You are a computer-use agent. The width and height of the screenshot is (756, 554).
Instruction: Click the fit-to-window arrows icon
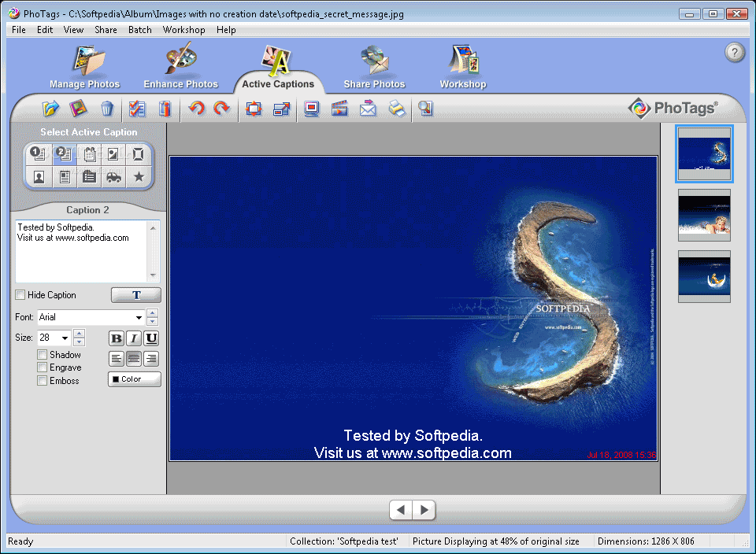tap(254, 109)
